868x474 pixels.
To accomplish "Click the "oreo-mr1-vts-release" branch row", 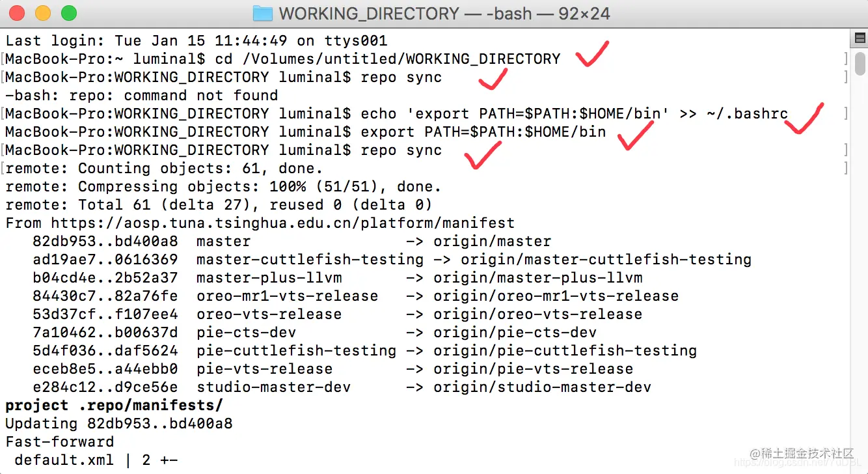I will [356, 296].
